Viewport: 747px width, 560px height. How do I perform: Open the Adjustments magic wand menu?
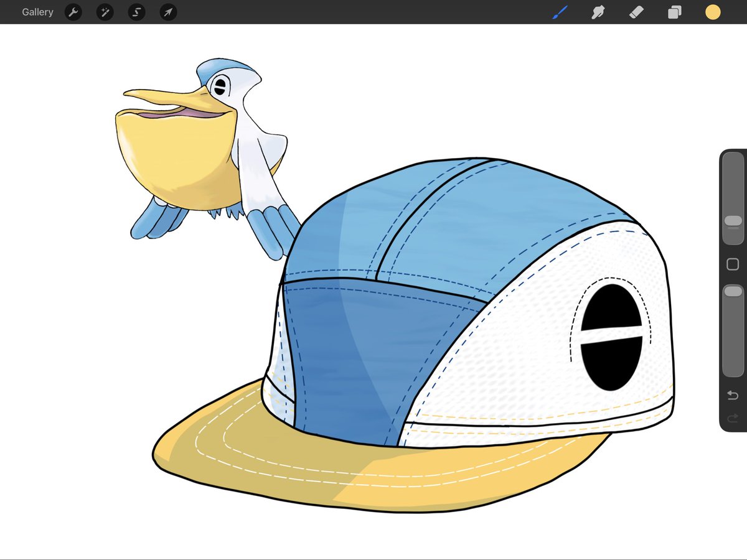click(x=105, y=12)
